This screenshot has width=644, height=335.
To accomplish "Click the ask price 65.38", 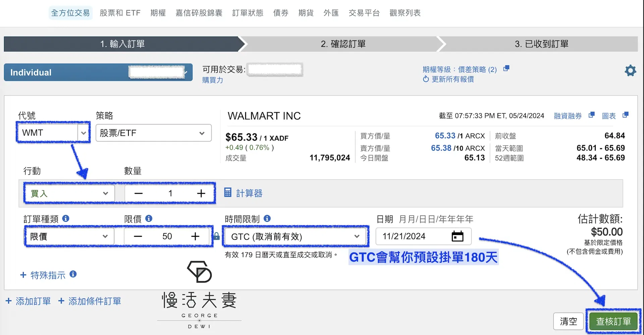I will coord(441,148).
